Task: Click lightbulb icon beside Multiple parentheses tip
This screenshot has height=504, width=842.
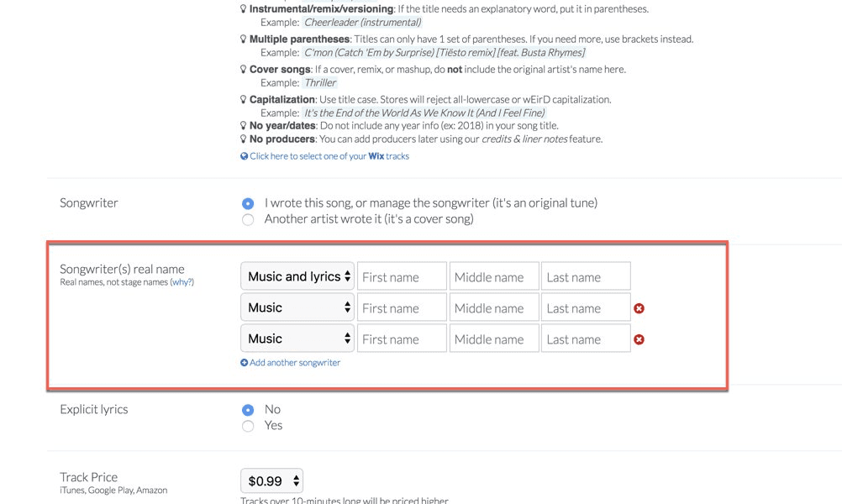Action: 243,39
